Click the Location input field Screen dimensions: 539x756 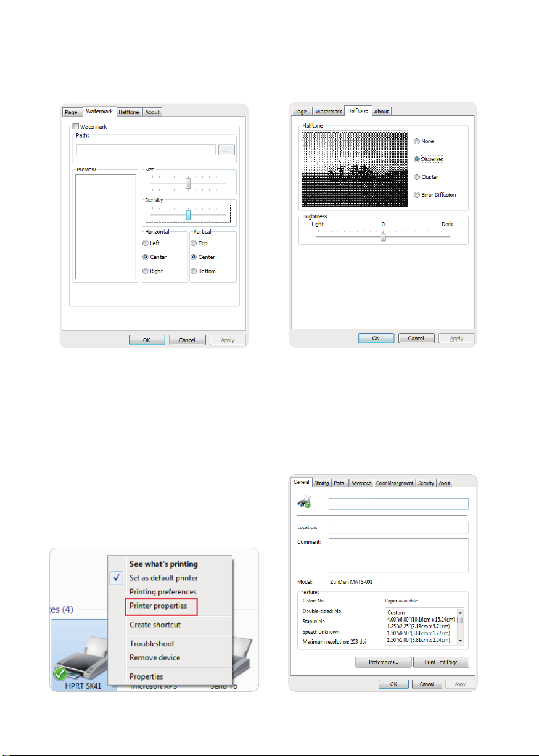coord(398,528)
